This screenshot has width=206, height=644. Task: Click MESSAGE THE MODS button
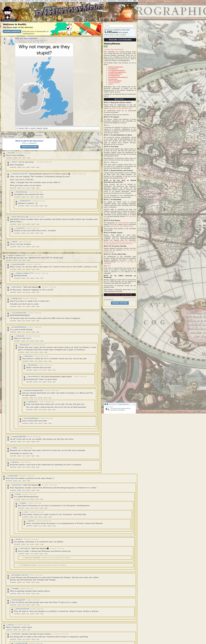coord(120,303)
